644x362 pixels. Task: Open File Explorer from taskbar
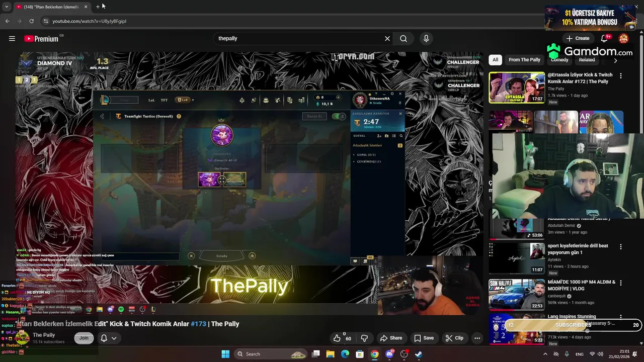(x=330, y=354)
